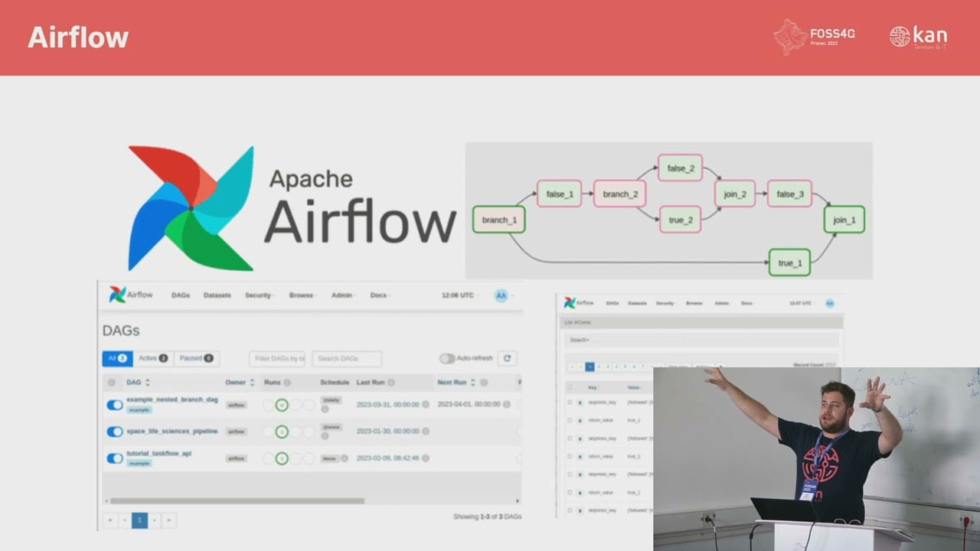This screenshot has width=980, height=551.
Task: Click green run circle for space_life_sciences_pipeline
Action: [282, 432]
